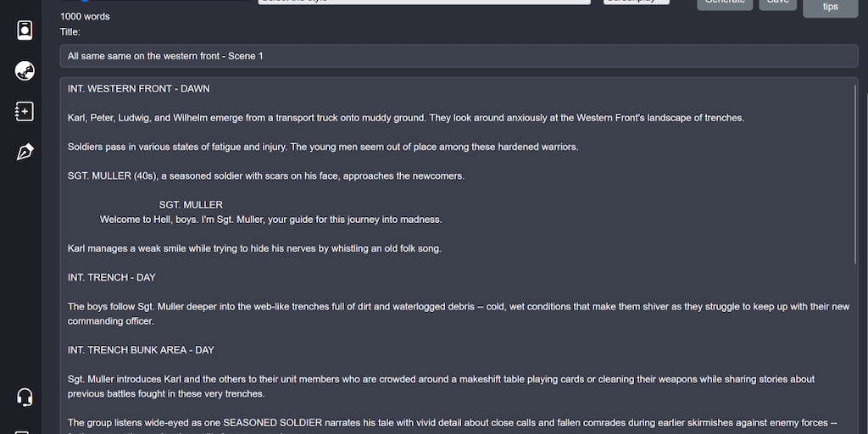Click the word count slider handle
Viewport: 868px width, 434px height.
pyautogui.click(x=83, y=2)
